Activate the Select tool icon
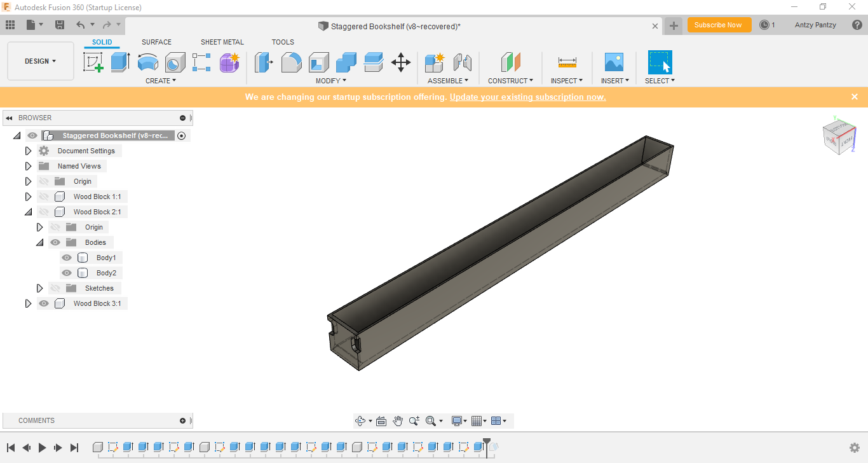The width and height of the screenshot is (868, 463). (660, 62)
